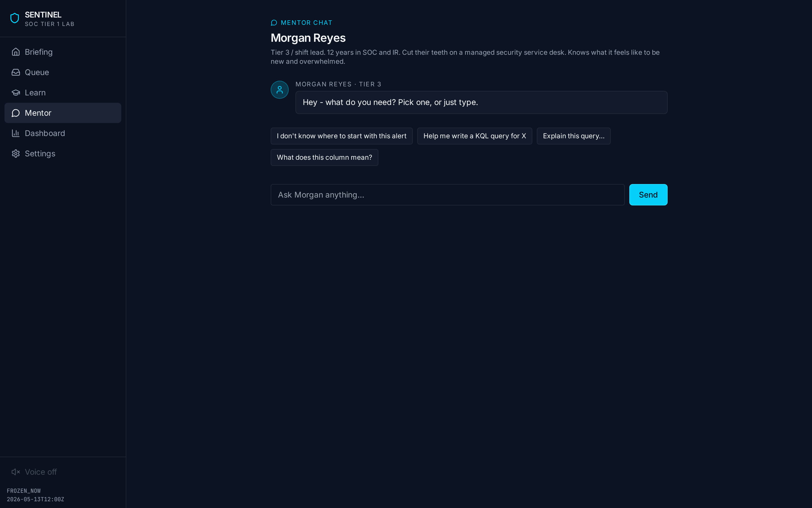The height and width of the screenshot is (508, 812).
Task: Choose "Help me write a KQL query for X"
Action: tap(475, 136)
